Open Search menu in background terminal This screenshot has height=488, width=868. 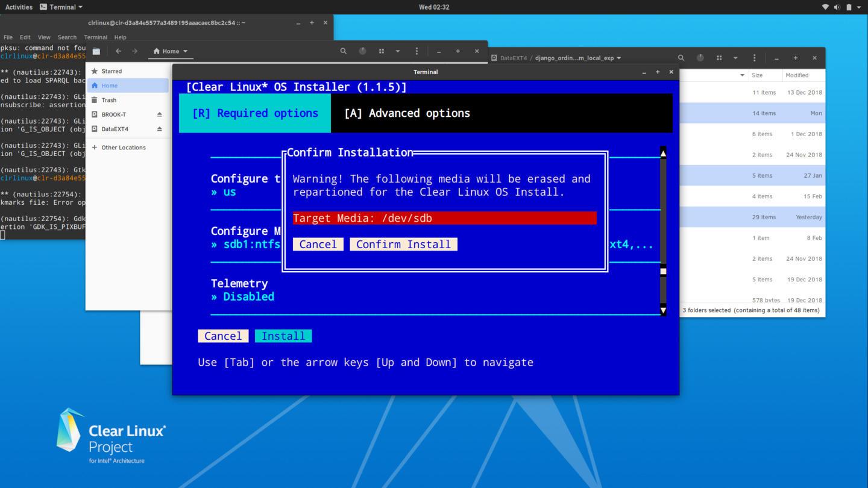pos(67,37)
